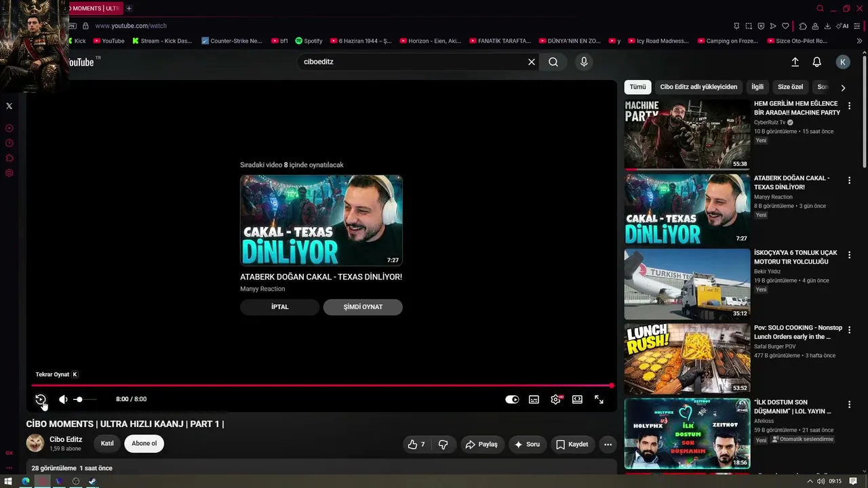Cancel autoplay with the İPTAL button
This screenshot has width=868, height=488.
(279, 307)
